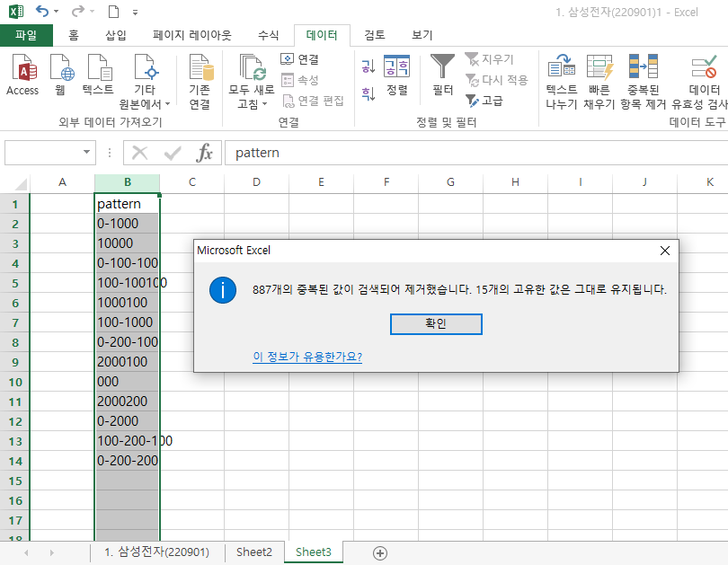The width and height of the screenshot is (728, 565).
Task: Open 기타 원본에서 data sources dropdown
Action: (145, 81)
